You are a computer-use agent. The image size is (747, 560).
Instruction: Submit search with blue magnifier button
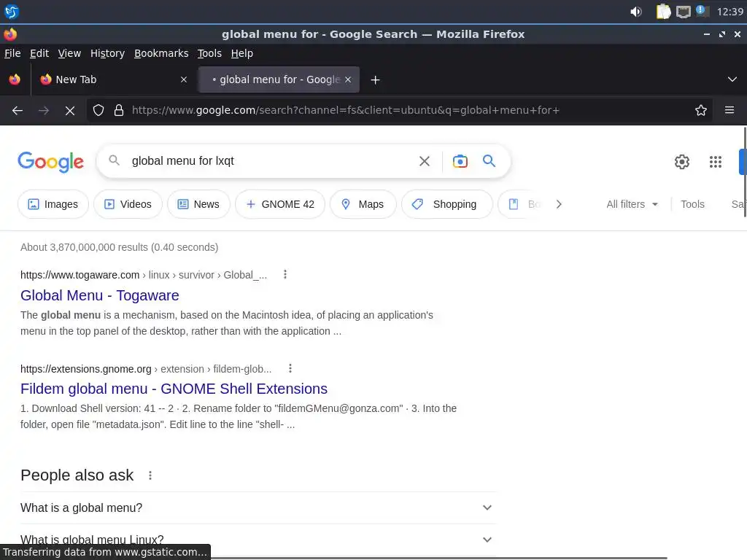489,161
